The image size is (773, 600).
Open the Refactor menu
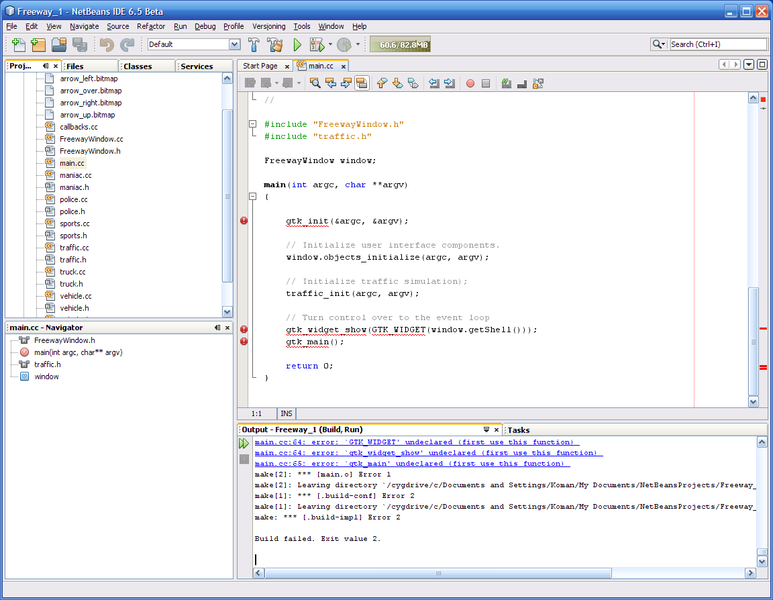point(151,26)
